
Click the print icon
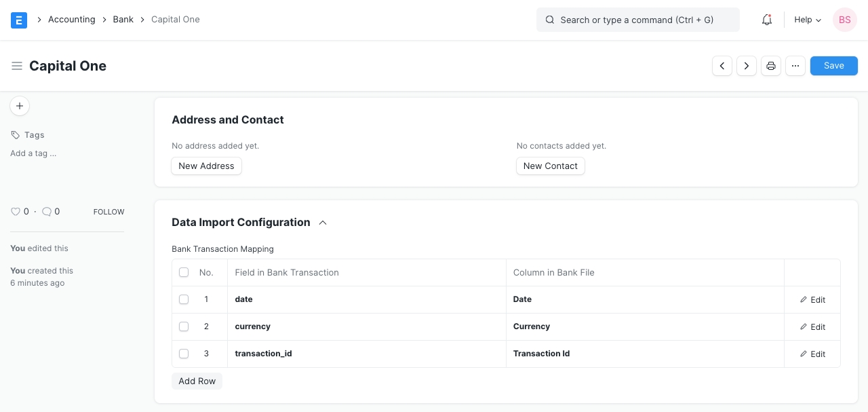(771, 66)
